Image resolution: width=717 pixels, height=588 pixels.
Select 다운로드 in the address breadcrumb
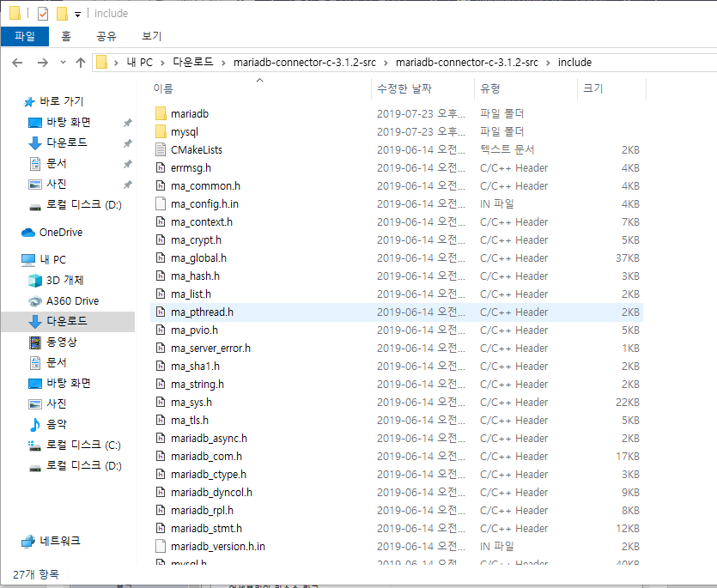point(193,62)
